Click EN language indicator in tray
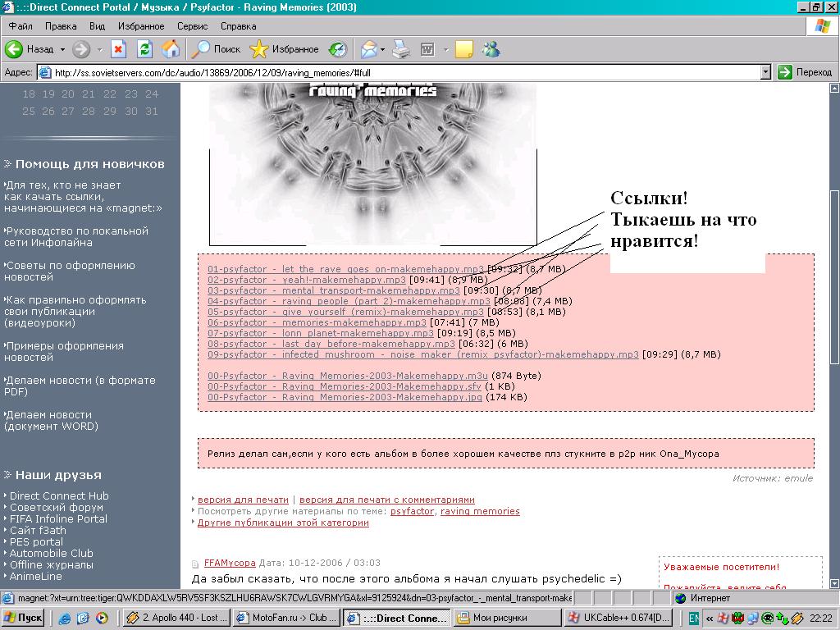The width and height of the screenshot is (840, 630). (x=693, y=619)
